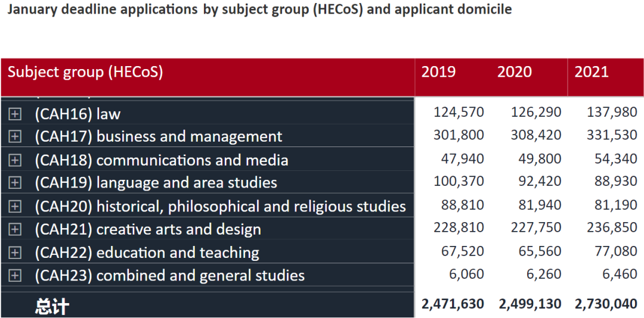Expand (CAH23) combined and general studies
Image resolution: width=644 pixels, height=318 pixels.
point(15,275)
